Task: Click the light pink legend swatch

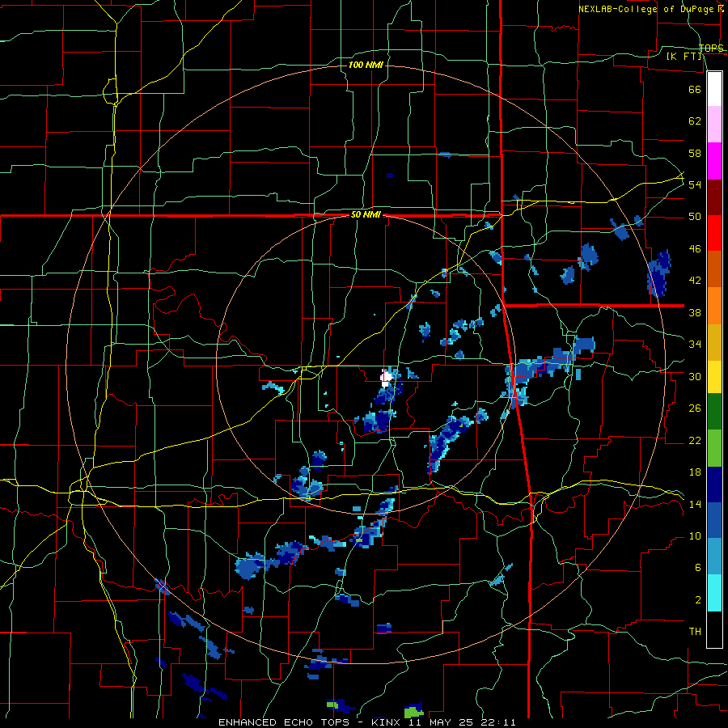Action: click(714, 125)
